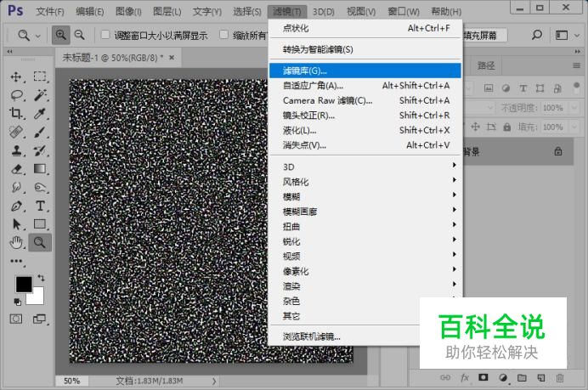Select the Hand tool
The width and height of the screenshot is (588, 390).
click(16, 243)
